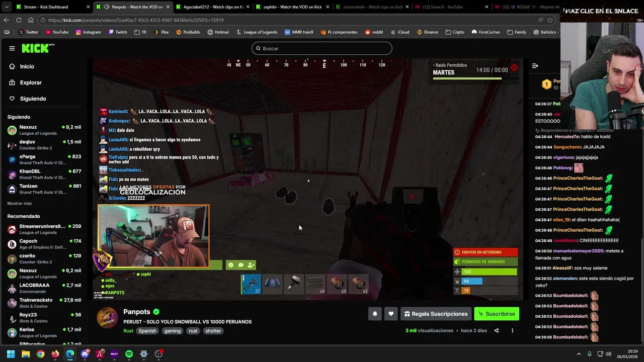Open the video three-dot options menu
Screen dimensions: 644x362
512,330
